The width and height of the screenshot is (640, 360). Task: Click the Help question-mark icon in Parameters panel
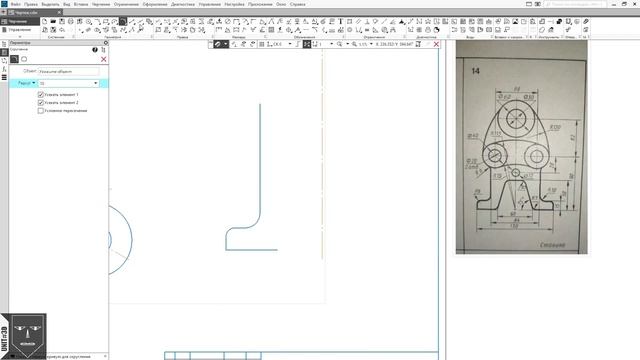[x=95, y=50]
